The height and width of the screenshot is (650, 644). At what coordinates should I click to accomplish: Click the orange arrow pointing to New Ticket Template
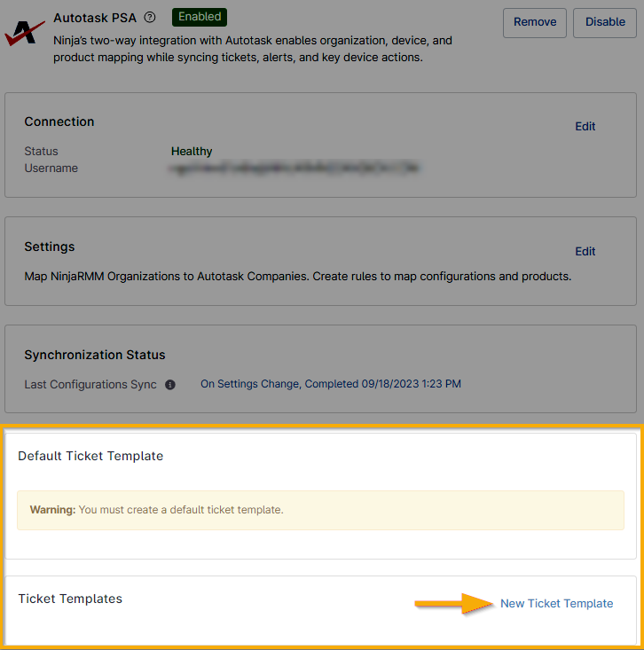[x=454, y=604]
